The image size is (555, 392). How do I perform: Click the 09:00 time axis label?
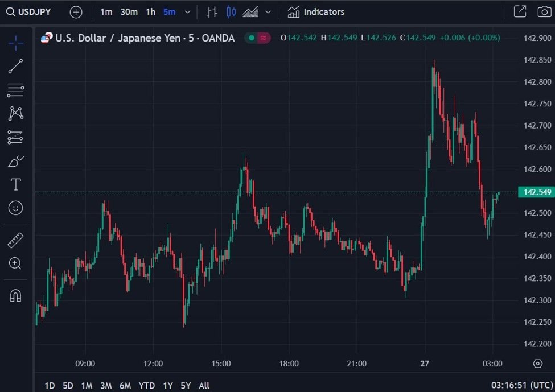[85, 364]
